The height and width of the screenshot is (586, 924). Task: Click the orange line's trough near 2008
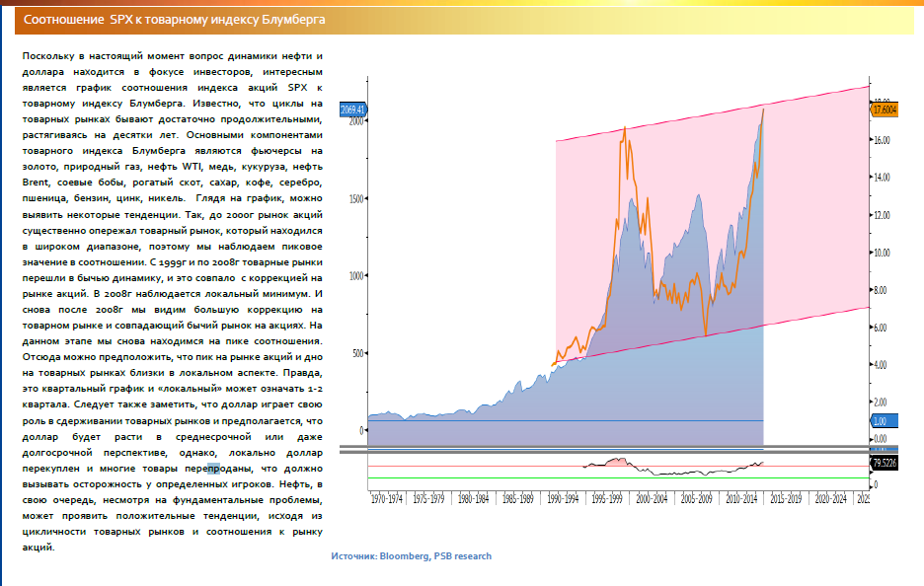pos(705,333)
